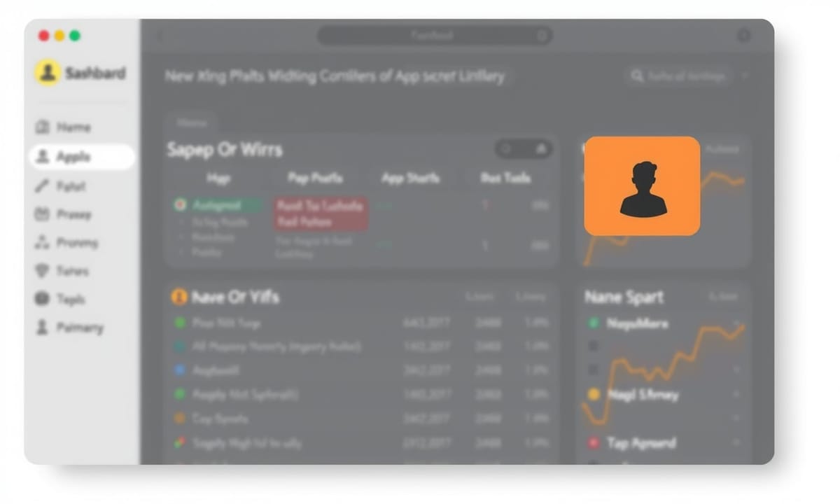Expand the NapsMare row chevron
Screen dimensions: 840x504
point(736,323)
